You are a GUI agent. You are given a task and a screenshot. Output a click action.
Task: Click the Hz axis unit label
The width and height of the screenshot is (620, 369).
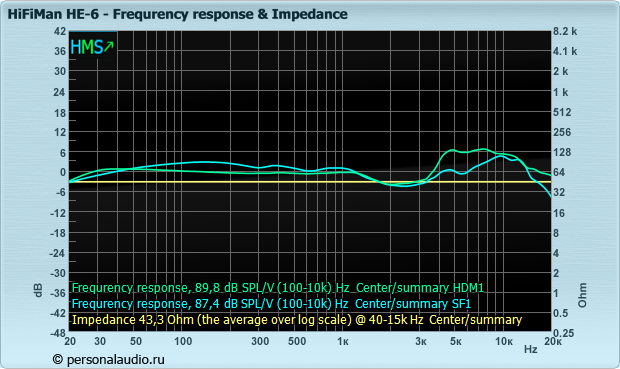pyautogui.click(x=530, y=349)
